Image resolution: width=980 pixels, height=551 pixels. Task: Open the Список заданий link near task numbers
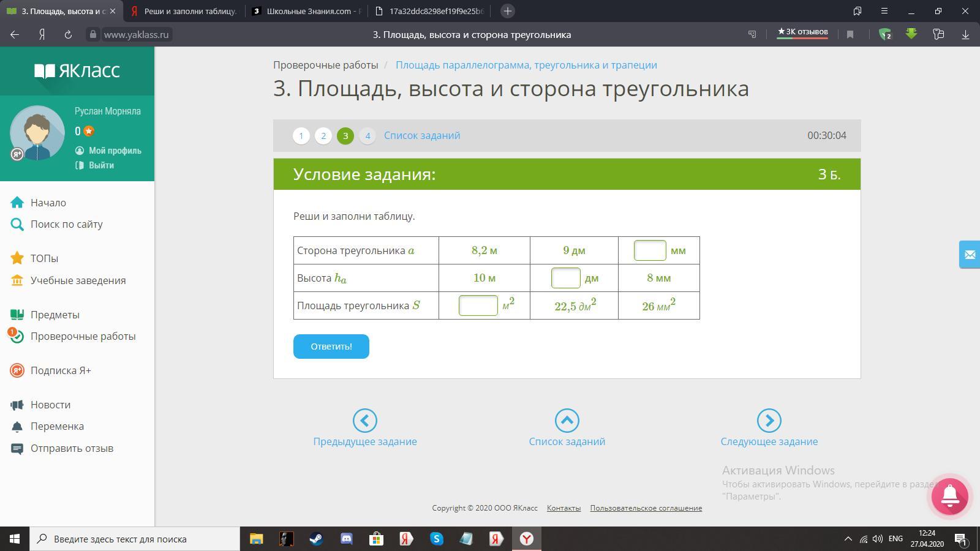[x=422, y=136]
